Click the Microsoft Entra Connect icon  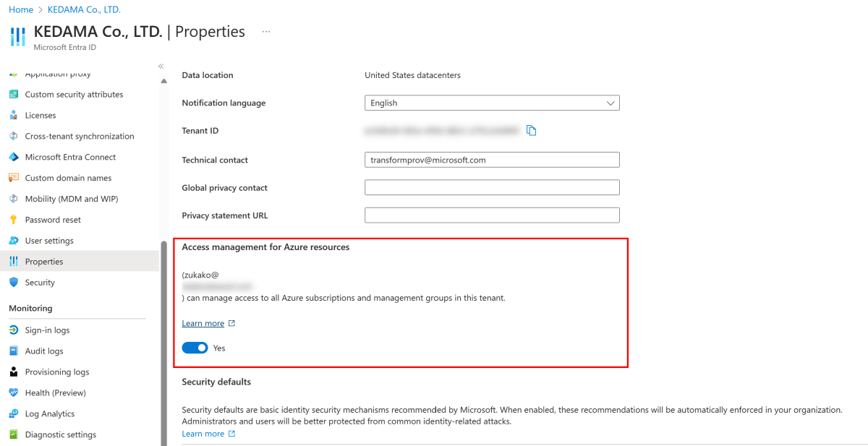tap(13, 158)
